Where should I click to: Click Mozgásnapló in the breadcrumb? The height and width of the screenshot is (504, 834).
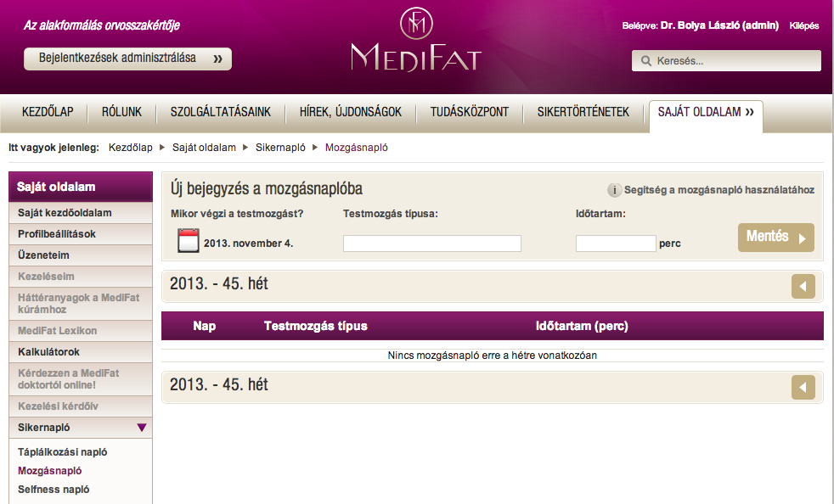(x=357, y=148)
